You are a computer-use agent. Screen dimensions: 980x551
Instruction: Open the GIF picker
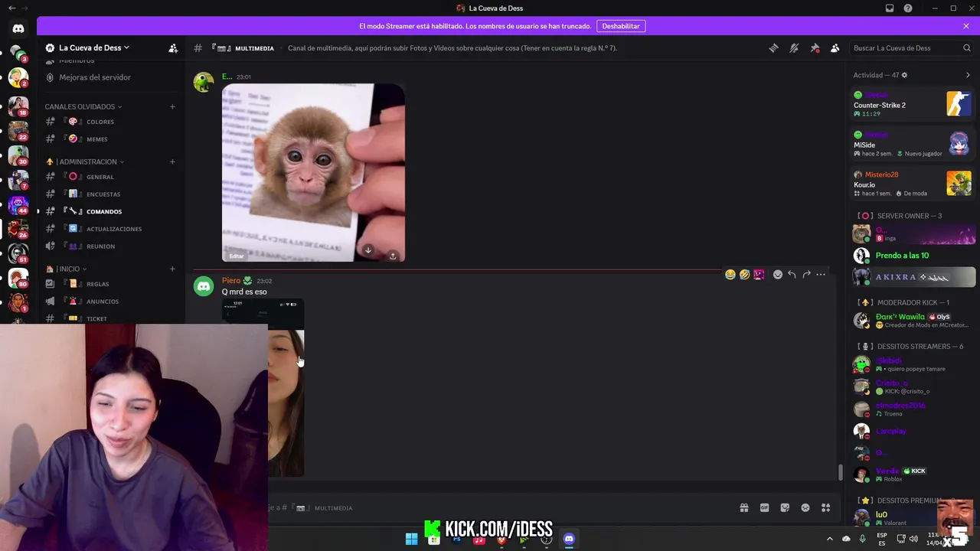[764, 507]
